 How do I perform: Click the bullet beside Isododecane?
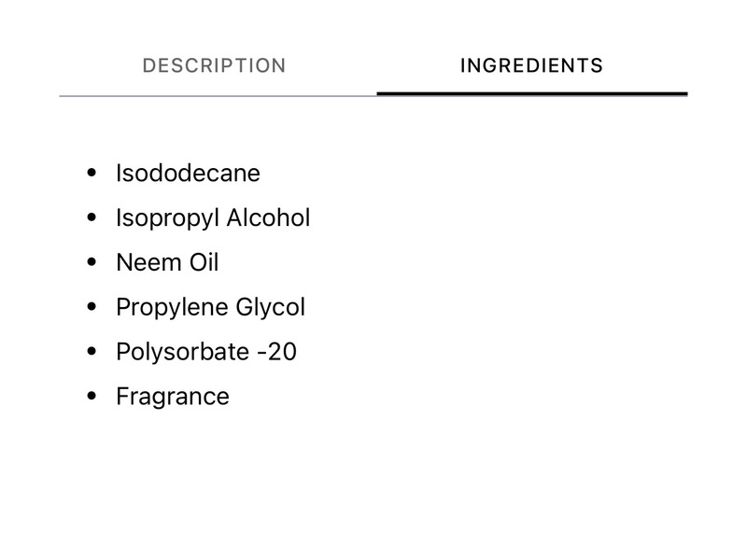tap(91, 173)
